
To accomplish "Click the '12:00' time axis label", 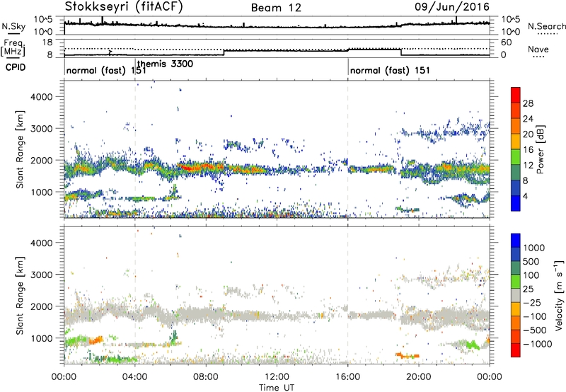I will [277, 377].
